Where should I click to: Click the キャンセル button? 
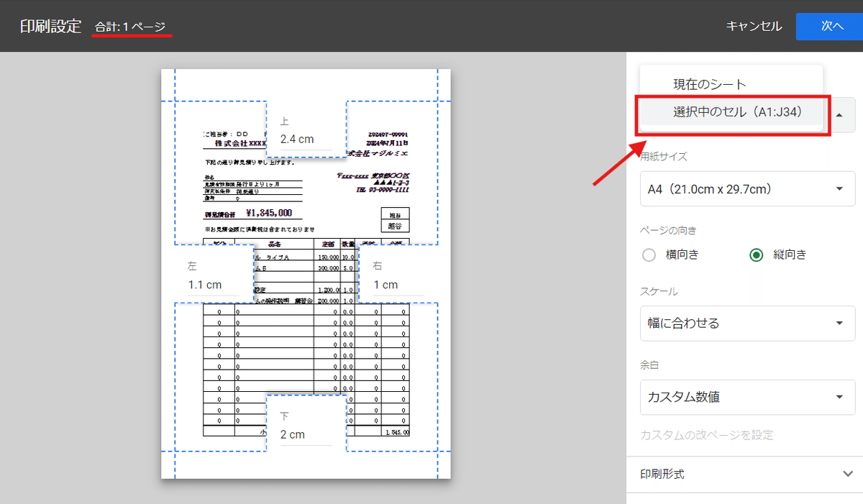754,26
